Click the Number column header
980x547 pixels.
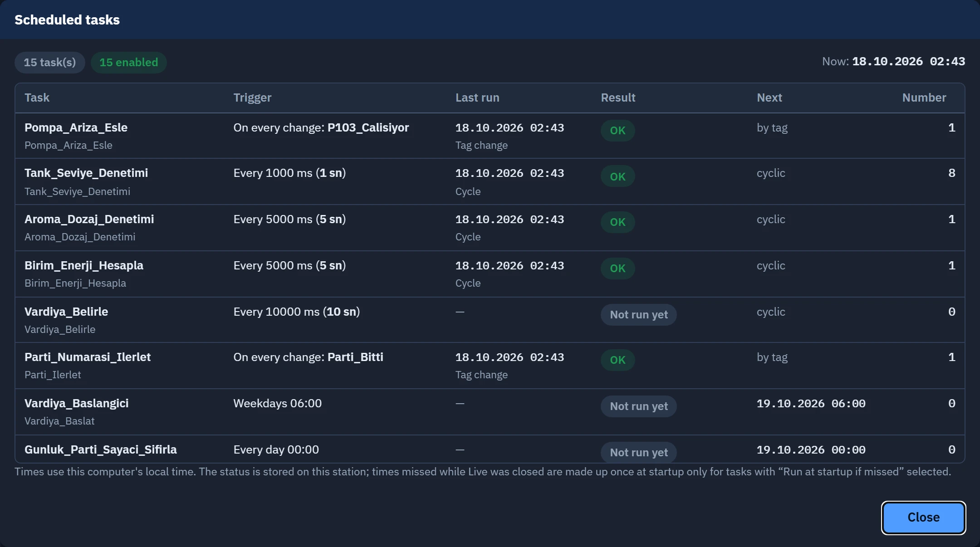coord(924,98)
